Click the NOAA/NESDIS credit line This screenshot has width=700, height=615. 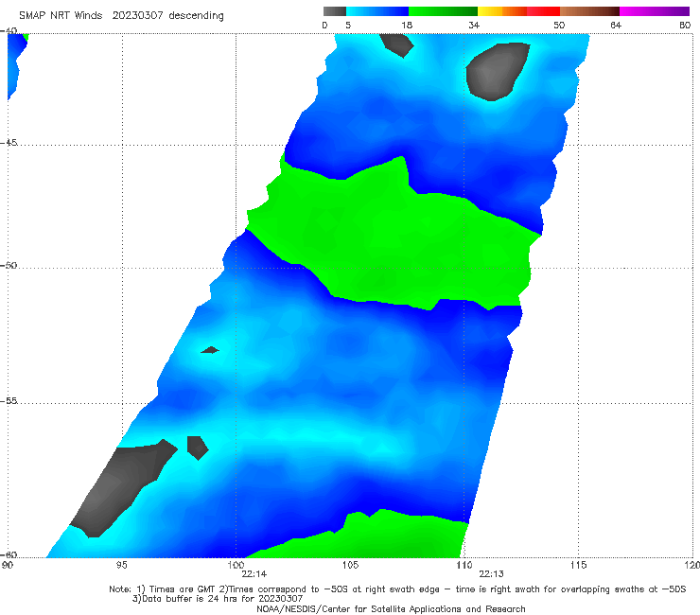coord(391,609)
